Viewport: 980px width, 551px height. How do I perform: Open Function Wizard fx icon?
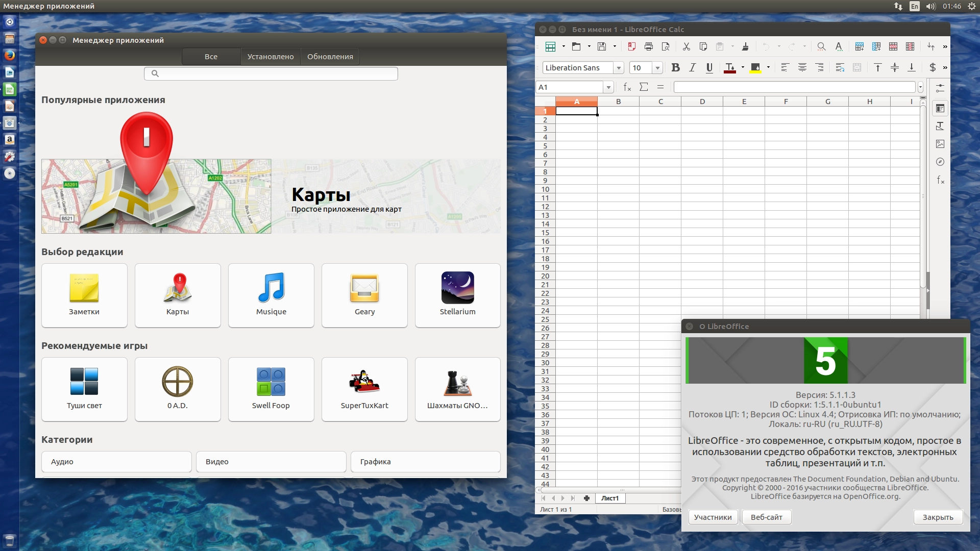pyautogui.click(x=627, y=87)
